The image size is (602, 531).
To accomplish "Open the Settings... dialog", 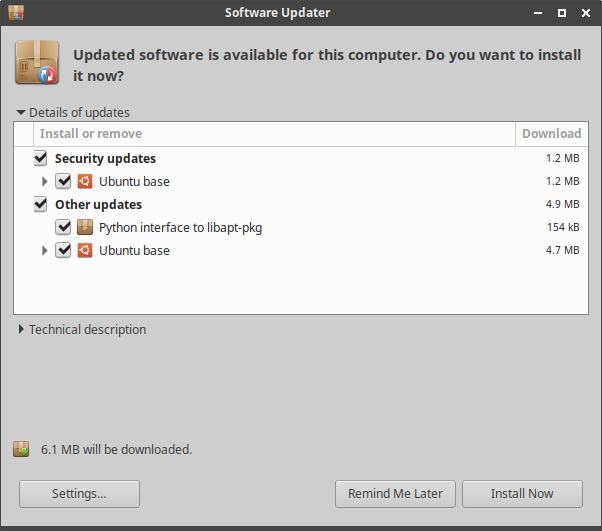I will click(x=79, y=494).
